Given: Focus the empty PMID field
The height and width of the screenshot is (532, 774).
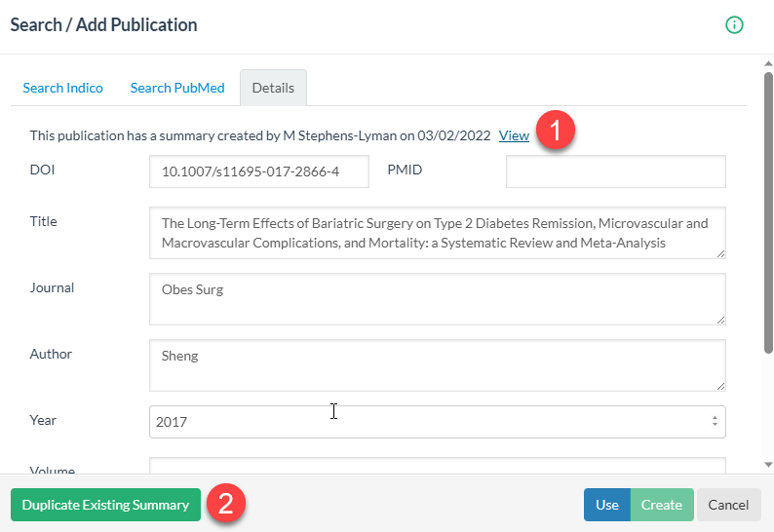Looking at the screenshot, I should 615,171.
